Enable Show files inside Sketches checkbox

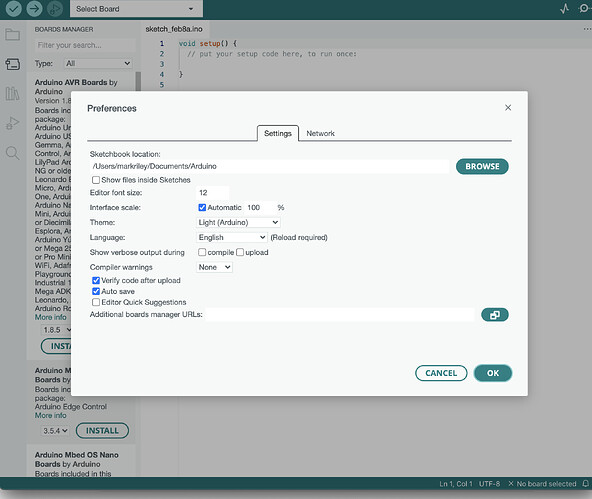(96, 180)
